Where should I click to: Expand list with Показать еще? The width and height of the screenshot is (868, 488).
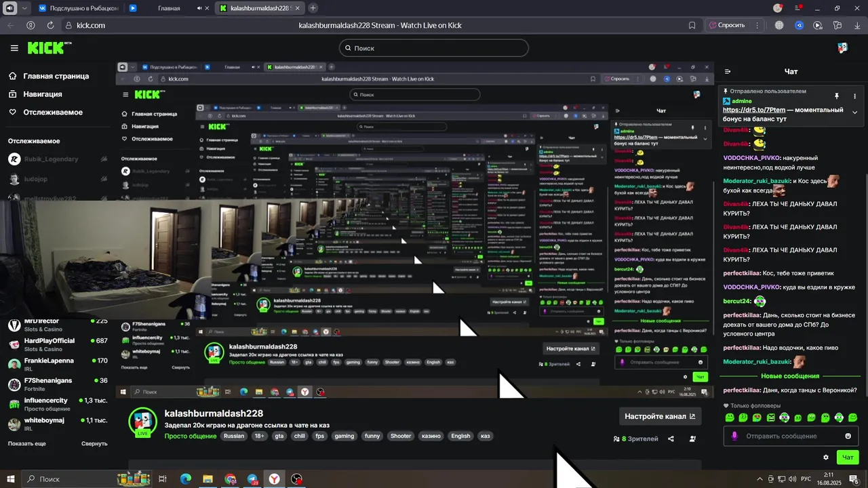(27, 443)
